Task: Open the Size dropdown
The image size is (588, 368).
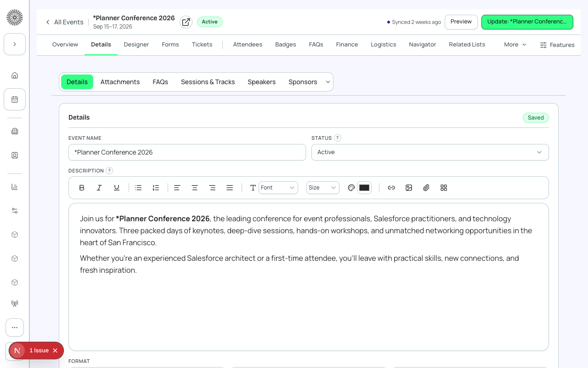Action: (323, 188)
